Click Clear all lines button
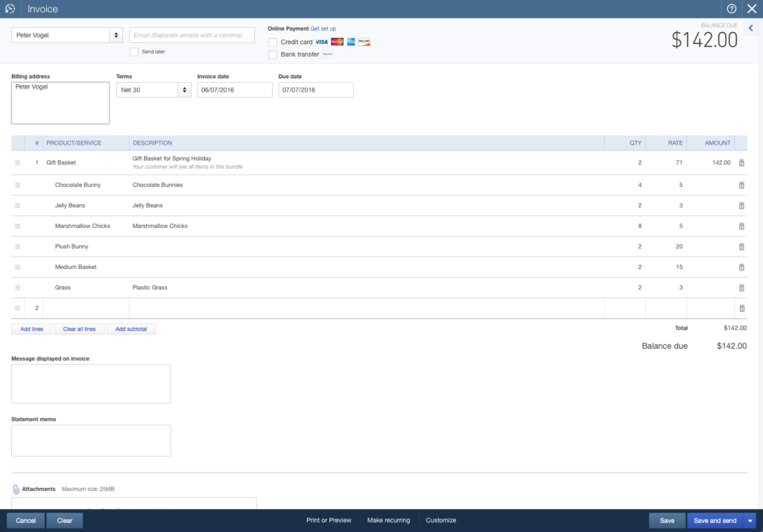Screen dimensions: 763x532 pos(79,329)
